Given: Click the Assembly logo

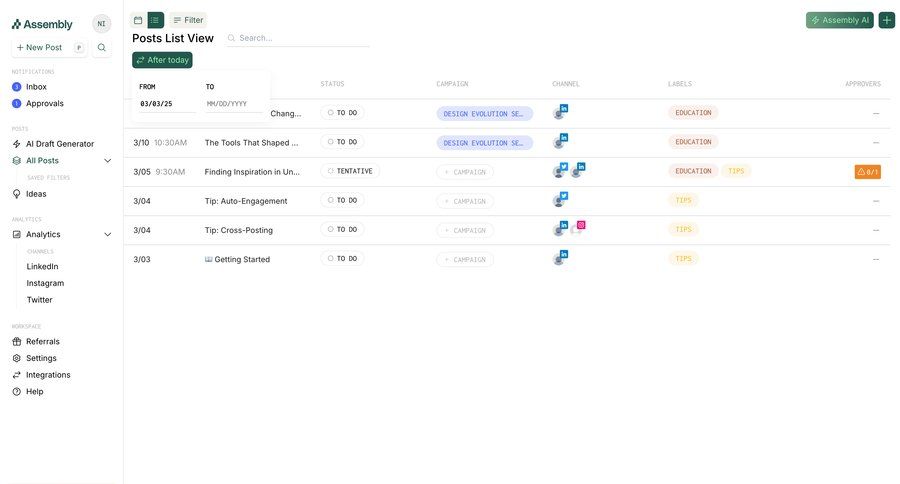Looking at the screenshot, I should 42,24.
